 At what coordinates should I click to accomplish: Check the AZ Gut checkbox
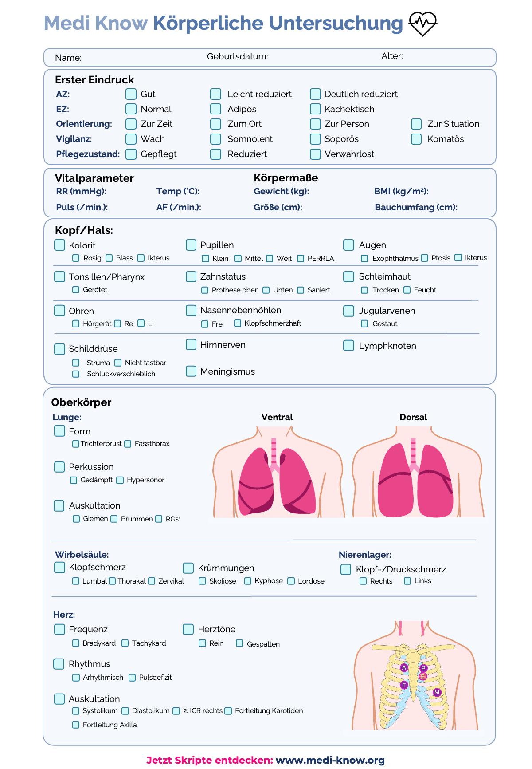(x=131, y=94)
